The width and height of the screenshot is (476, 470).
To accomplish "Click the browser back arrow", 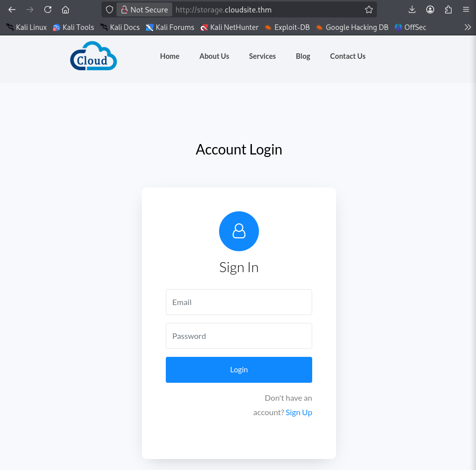I will [x=12, y=10].
